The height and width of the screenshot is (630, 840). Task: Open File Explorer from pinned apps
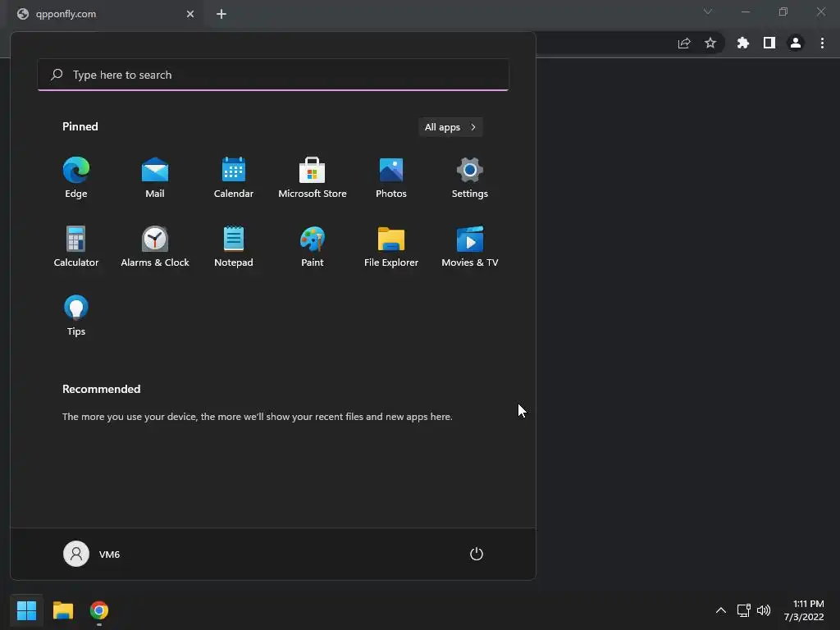pyautogui.click(x=391, y=246)
